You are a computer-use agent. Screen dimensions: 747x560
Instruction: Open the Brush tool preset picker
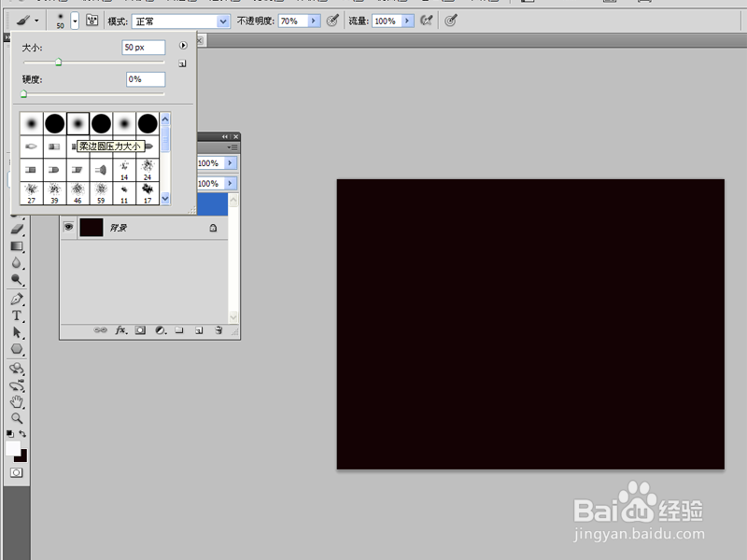[27, 21]
